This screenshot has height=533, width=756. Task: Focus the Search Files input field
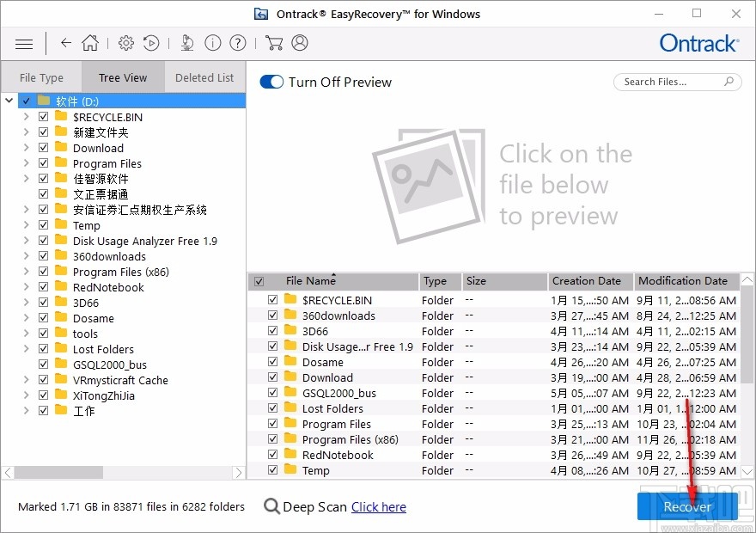click(x=678, y=82)
